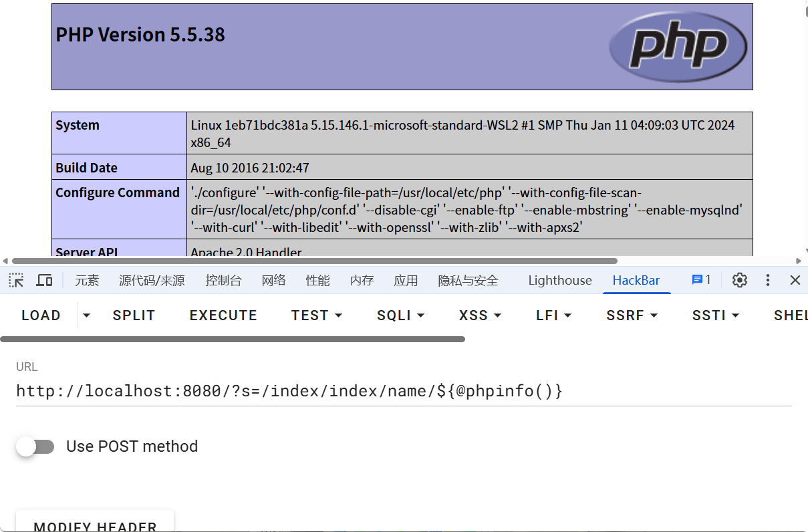This screenshot has width=808, height=532.
Task: Switch to the 元素 tab
Action: coord(87,281)
